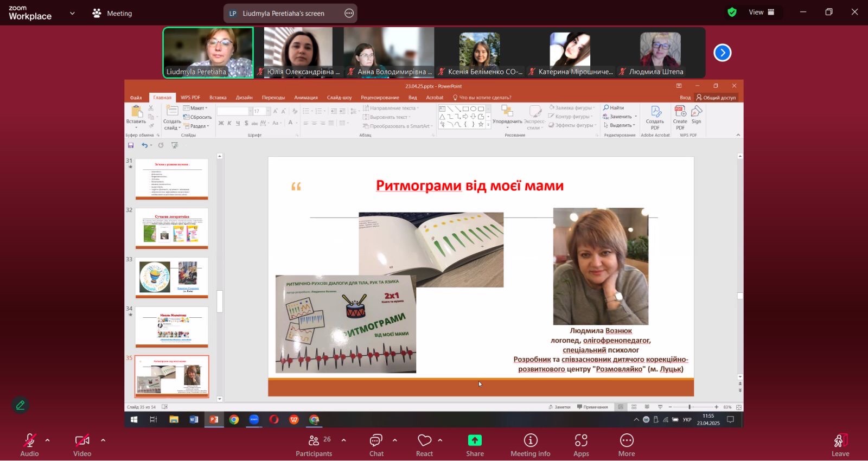The width and height of the screenshot is (868, 461).
Task: Open screen share options ellipsis
Action: point(349,14)
